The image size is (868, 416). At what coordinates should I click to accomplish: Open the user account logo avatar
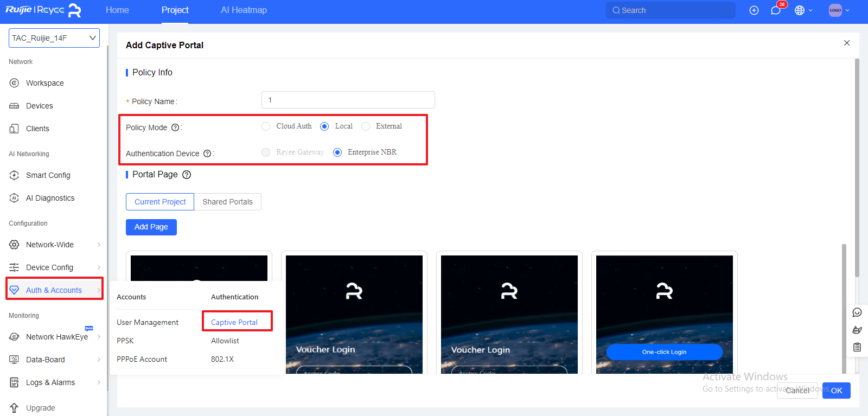835,10
